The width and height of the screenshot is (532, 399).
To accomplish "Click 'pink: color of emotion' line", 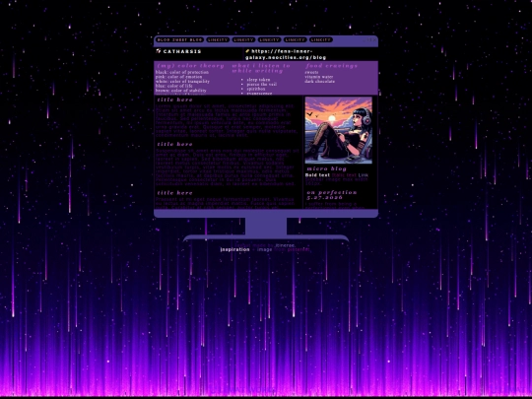I will coord(178,77).
